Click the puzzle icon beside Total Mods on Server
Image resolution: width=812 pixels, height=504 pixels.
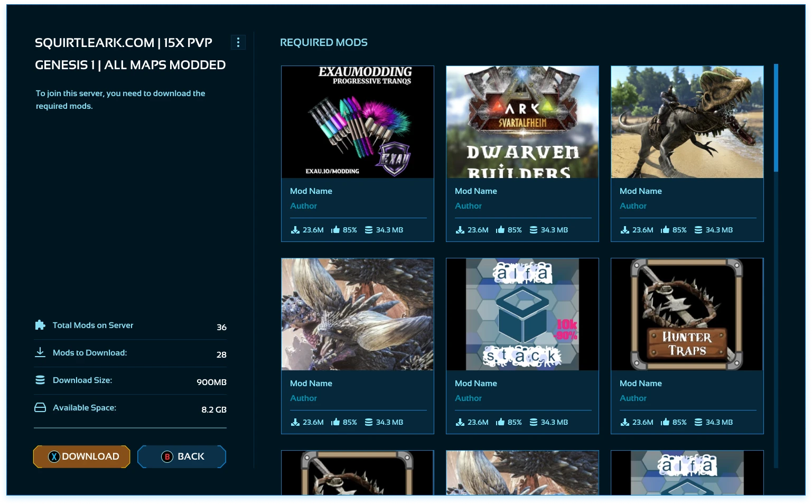pos(40,325)
